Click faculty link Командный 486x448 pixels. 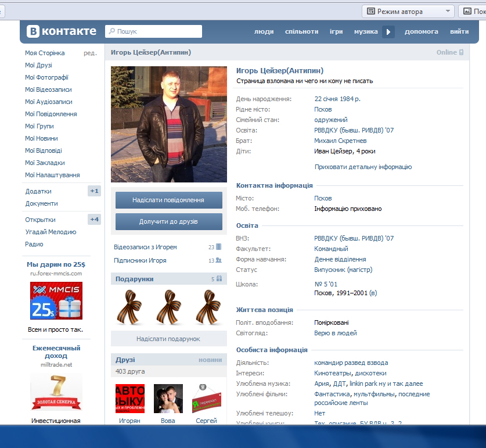point(331,249)
